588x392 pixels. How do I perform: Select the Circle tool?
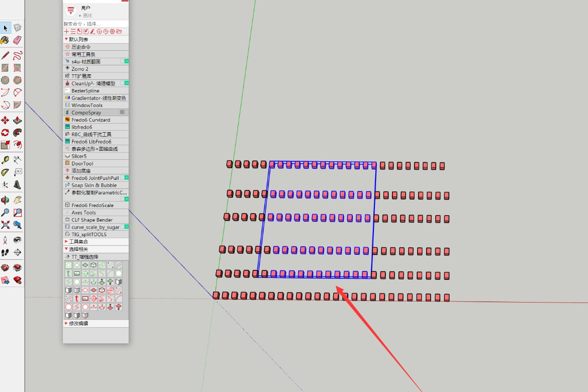click(5, 80)
